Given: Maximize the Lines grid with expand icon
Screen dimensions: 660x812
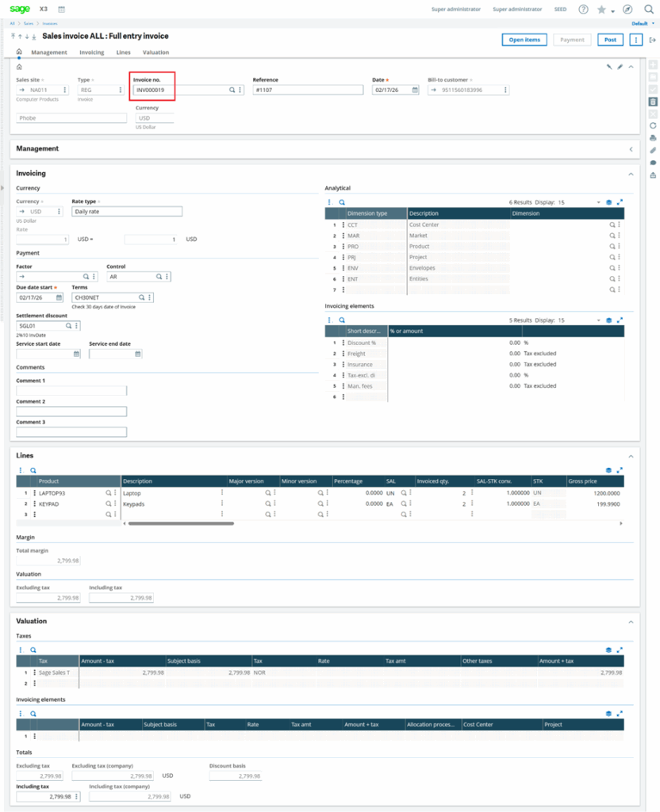Looking at the screenshot, I should (620, 470).
